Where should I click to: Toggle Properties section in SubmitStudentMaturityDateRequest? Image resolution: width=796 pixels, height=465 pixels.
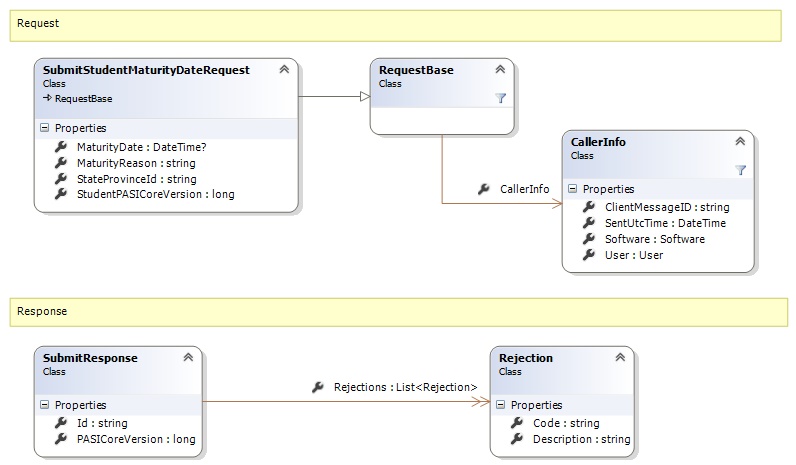pos(45,129)
